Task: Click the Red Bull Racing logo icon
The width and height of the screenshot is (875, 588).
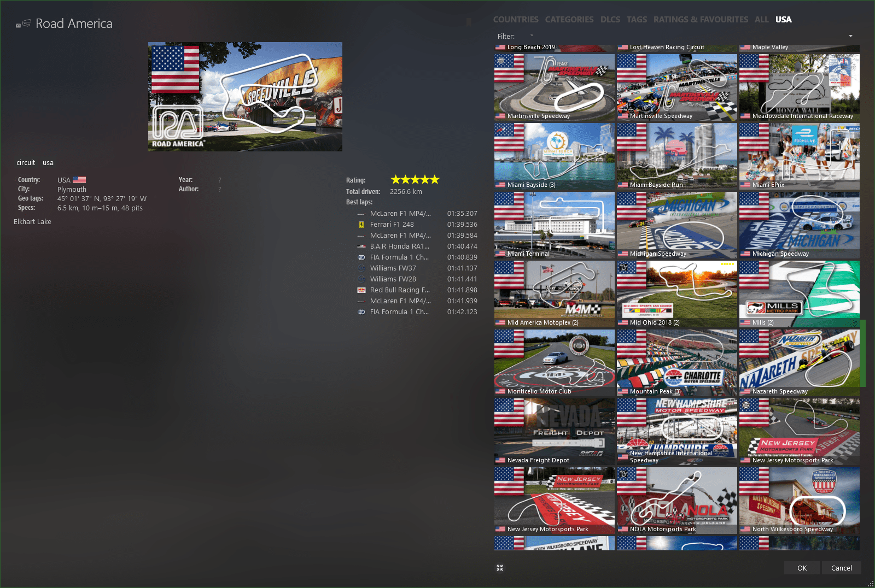Action: click(x=361, y=290)
